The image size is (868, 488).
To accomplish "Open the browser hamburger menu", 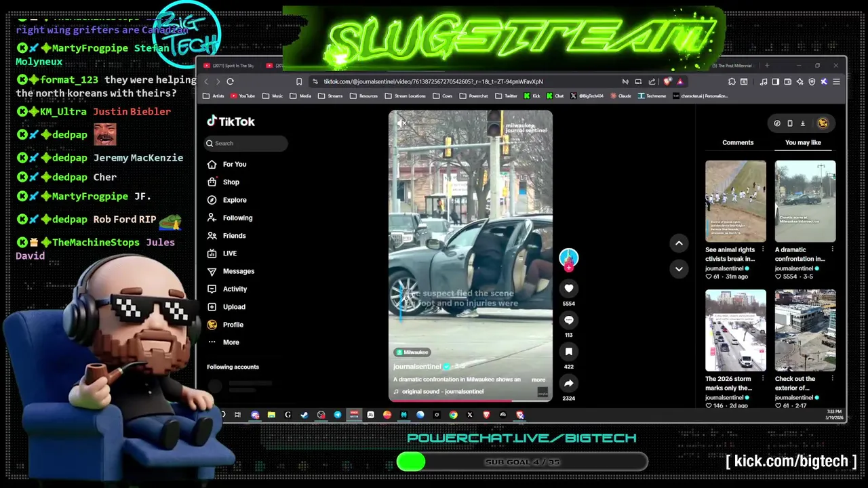I will (836, 81).
